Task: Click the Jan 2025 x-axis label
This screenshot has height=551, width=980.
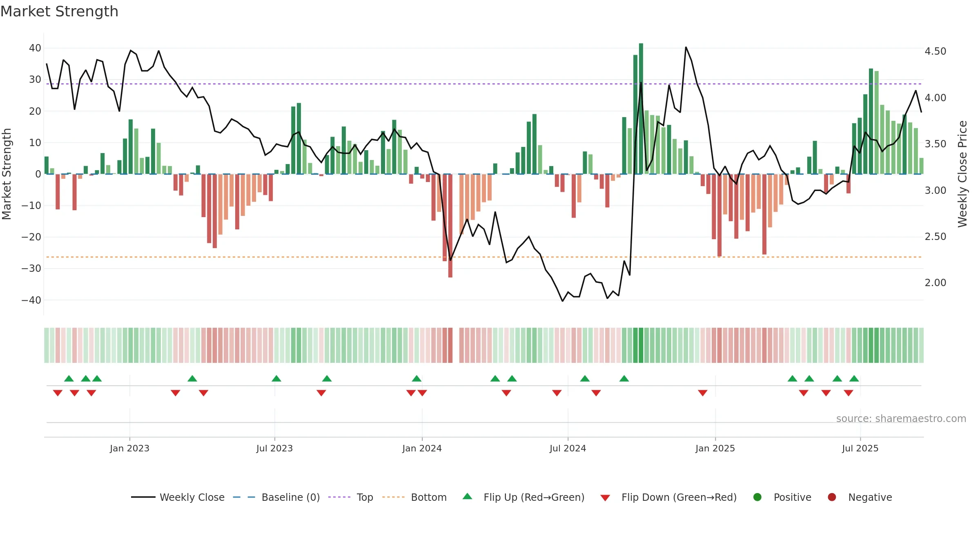Action: pos(715,448)
